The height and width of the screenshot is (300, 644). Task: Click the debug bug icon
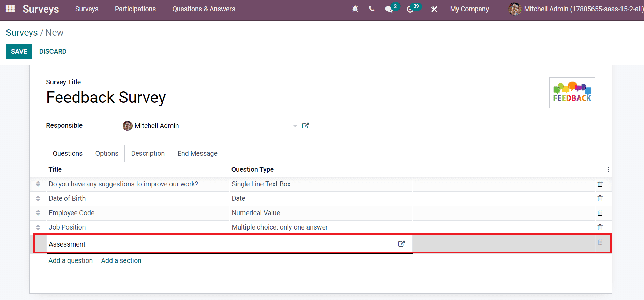pyautogui.click(x=355, y=9)
